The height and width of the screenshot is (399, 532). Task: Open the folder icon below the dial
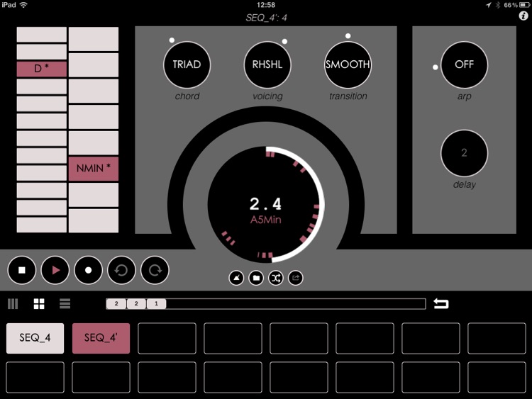point(256,279)
